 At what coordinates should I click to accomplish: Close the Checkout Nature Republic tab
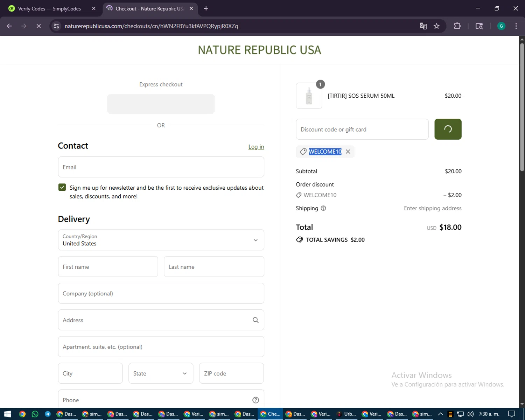point(191,8)
